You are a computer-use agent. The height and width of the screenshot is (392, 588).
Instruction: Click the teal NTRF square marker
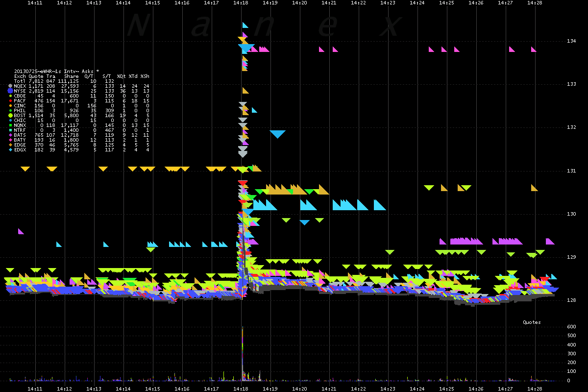tap(10, 130)
